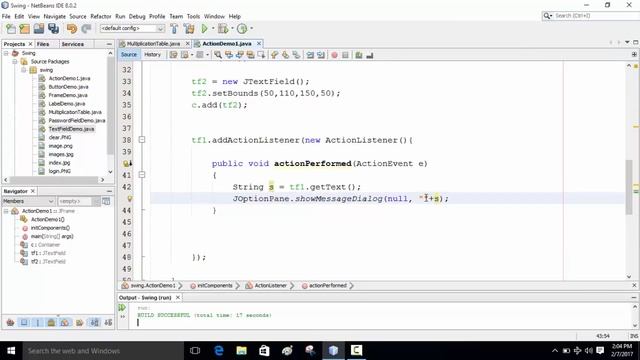This screenshot has height=360, width=640.
Task: Toggle Show Fields filter in Navigator
Action: 24,322
